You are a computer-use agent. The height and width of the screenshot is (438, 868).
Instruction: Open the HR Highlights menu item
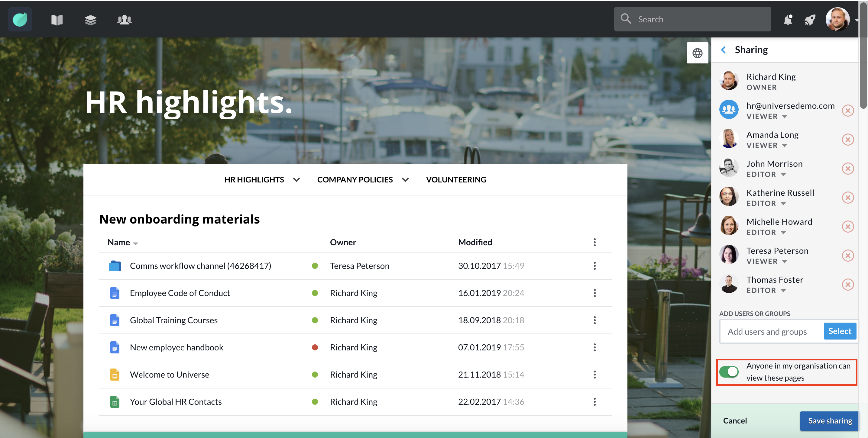(x=254, y=180)
